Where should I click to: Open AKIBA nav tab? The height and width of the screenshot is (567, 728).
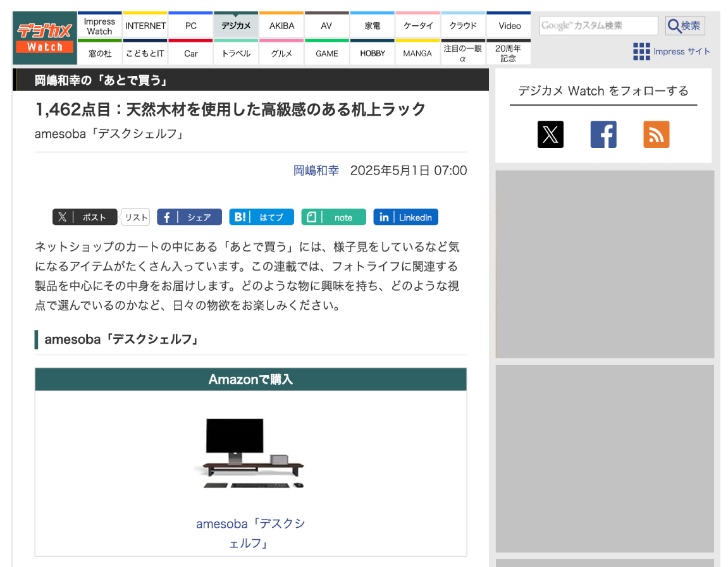click(x=281, y=26)
